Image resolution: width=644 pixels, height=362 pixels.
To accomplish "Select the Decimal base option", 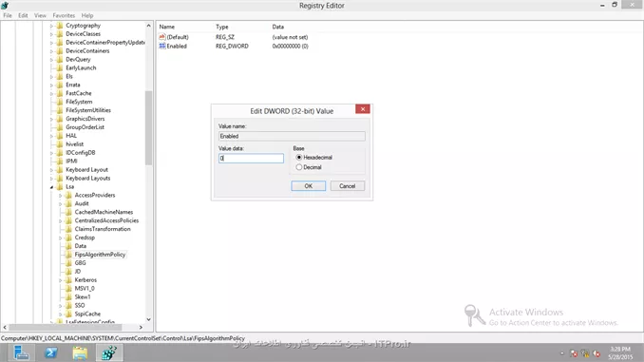I will pyautogui.click(x=299, y=167).
